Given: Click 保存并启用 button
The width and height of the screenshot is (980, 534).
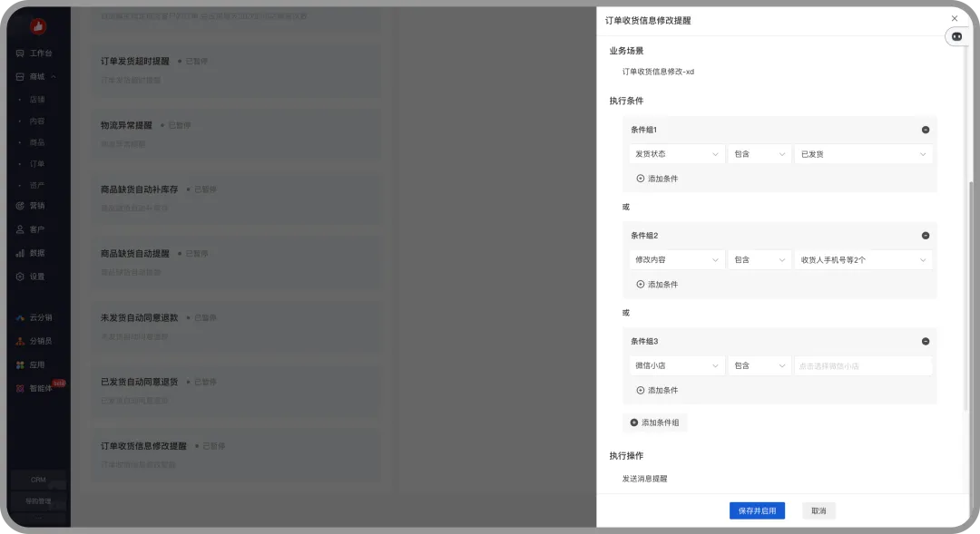Looking at the screenshot, I should click(x=757, y=511).
